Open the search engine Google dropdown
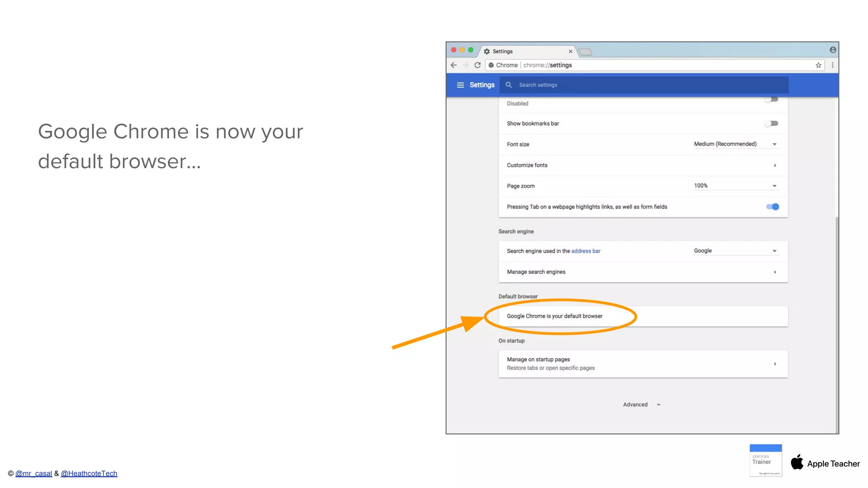Screen dimensions: 868x488 [x=736, y=251]
